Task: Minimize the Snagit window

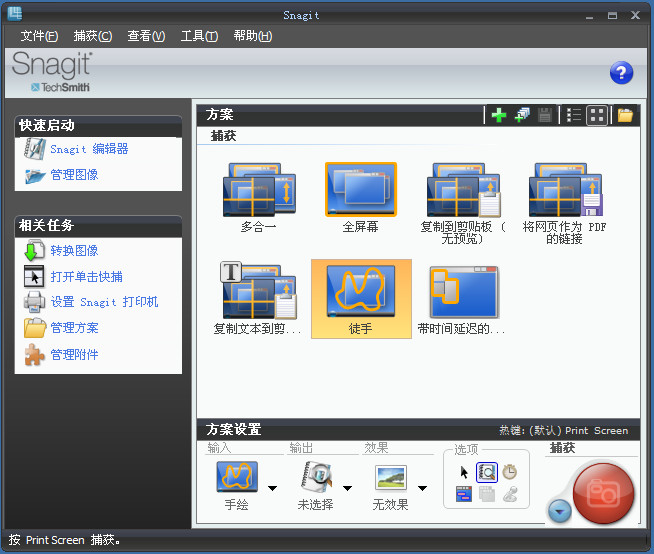Action: [589, 16]
